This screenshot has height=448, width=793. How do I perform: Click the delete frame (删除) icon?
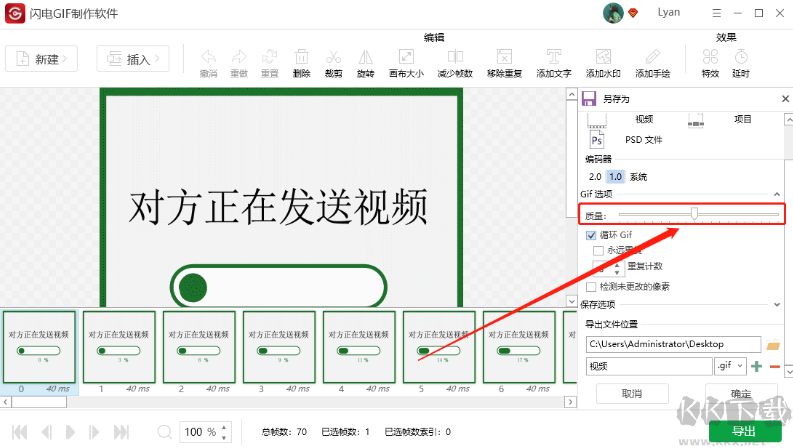[301, 60]
